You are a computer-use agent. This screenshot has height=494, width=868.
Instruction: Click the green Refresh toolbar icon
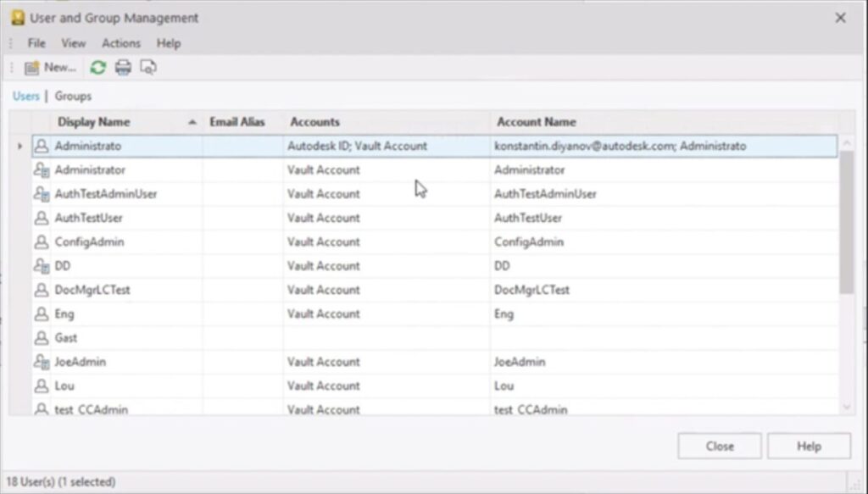coord(98,68)
